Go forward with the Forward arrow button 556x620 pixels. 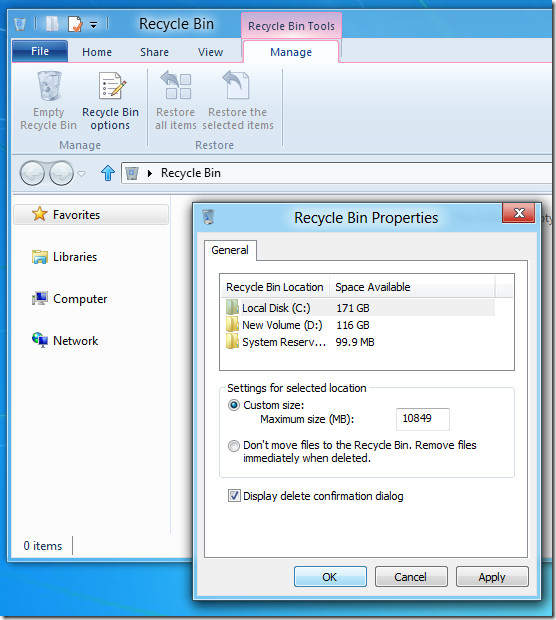tap(61, 173)
